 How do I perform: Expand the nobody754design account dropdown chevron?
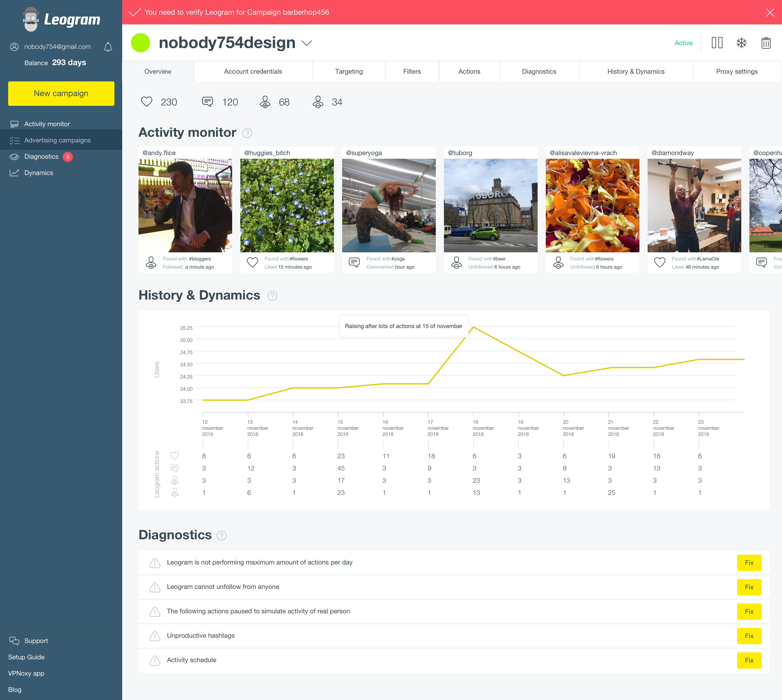(307, 43)
